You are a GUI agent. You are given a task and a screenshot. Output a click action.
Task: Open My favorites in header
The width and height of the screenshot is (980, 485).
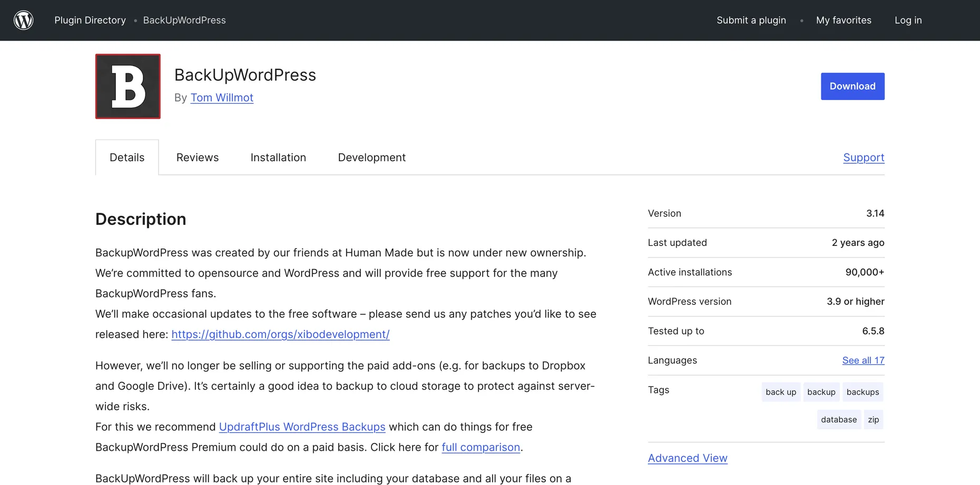(x=844, y=20)
